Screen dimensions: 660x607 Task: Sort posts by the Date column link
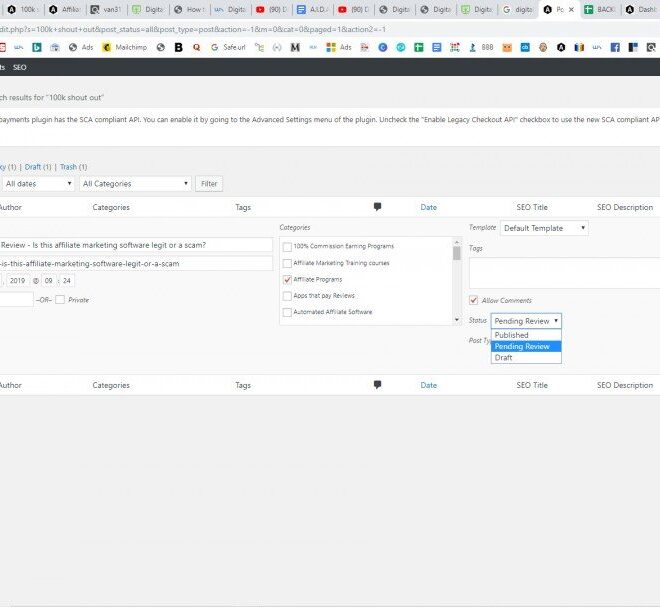[428, 207]
